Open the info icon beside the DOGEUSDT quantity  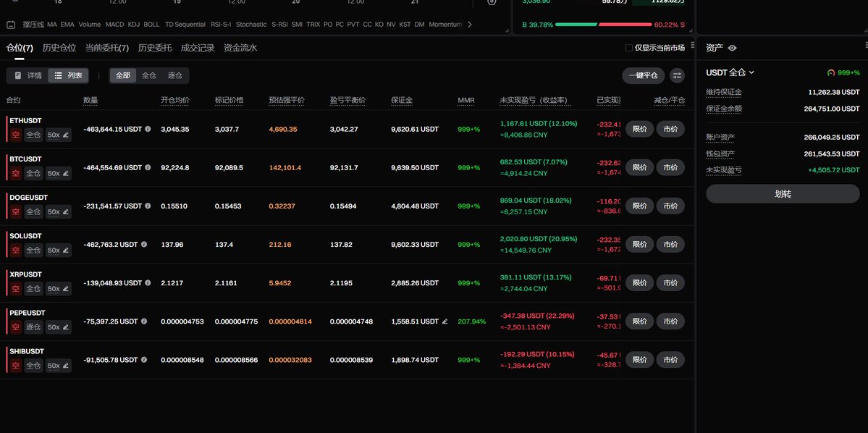point(148,206)
